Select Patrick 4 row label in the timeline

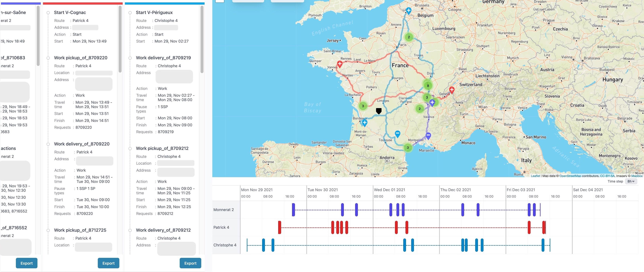pyautogui.click(x=221, y=227)
